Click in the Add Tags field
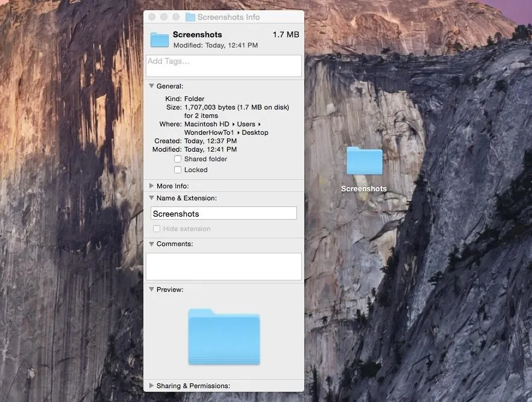Viewport: 532px width, 402px height. point(224,66)
